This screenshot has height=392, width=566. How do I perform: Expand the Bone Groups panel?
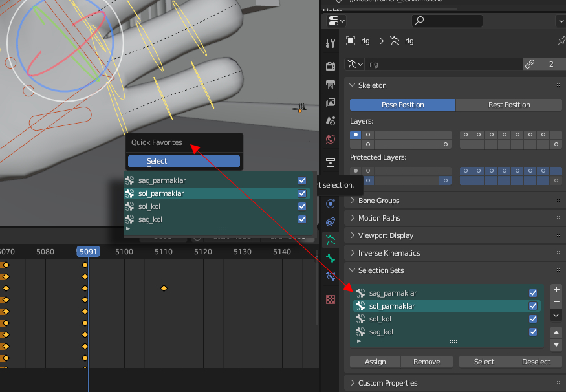tap(353, 201)
